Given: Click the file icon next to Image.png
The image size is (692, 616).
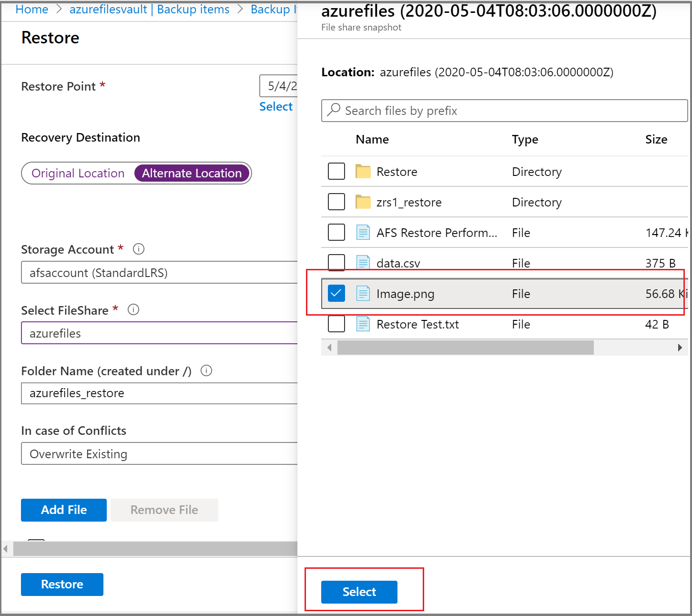Looking at the screenshot, I should (x=363, y=294).
